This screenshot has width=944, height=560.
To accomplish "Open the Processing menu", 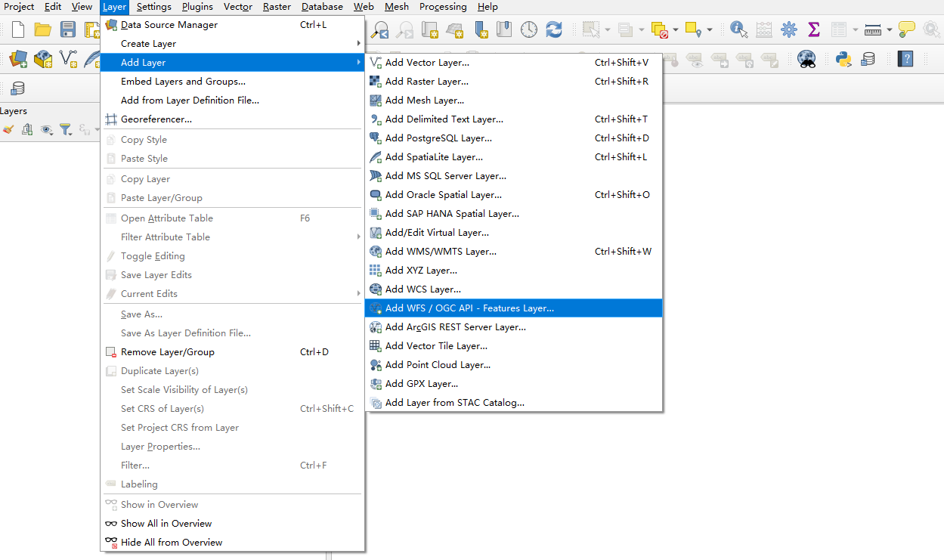I will click(x=443, y=7).
